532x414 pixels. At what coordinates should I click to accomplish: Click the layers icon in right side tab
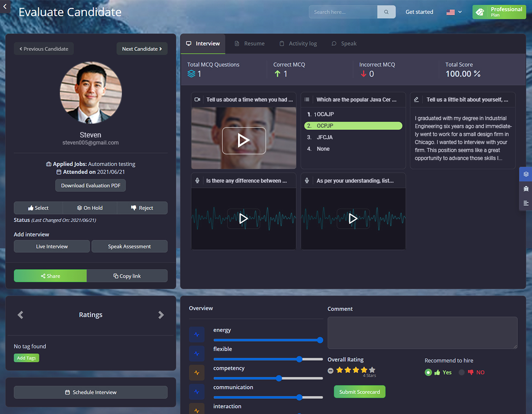(x=526, y=174)
